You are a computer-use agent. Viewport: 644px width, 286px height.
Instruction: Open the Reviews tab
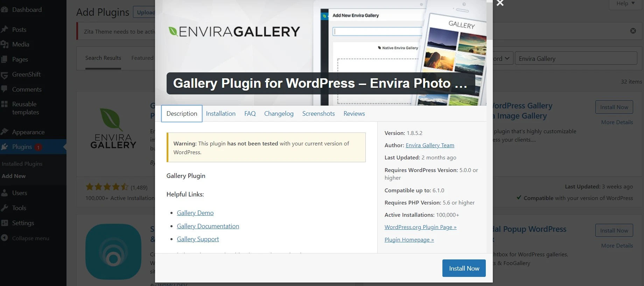(x=354, y=114)
